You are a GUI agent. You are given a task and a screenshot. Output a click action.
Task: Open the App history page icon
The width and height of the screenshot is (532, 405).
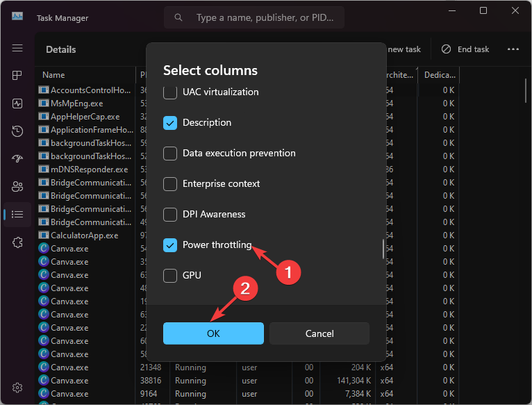[17, 131]
